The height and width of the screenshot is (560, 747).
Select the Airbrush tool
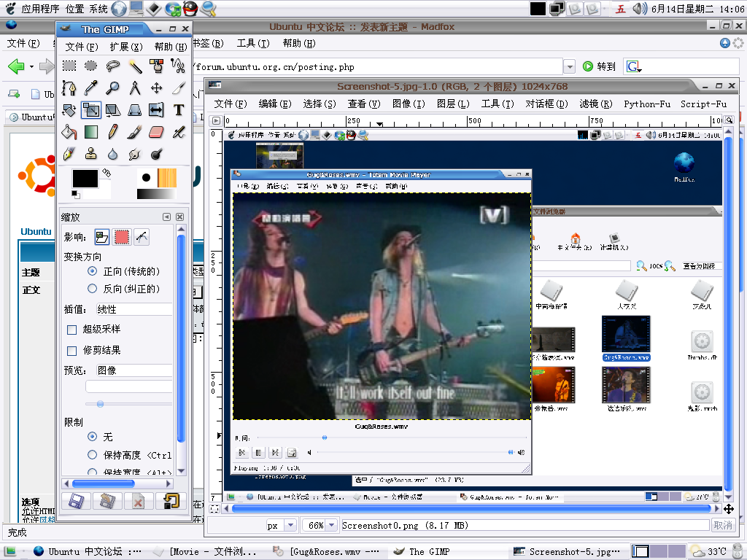click(x=178, y=132)
